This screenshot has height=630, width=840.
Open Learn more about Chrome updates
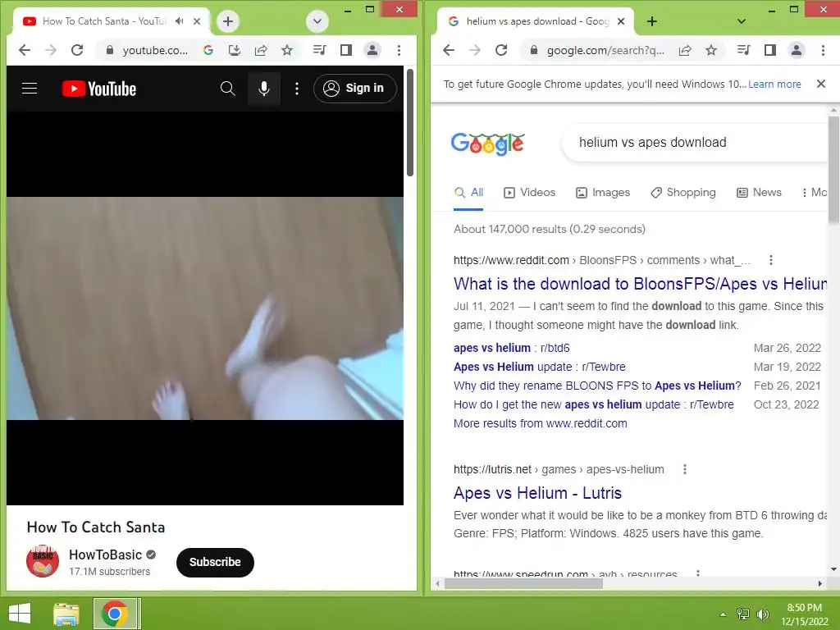(x=774, y=84)
